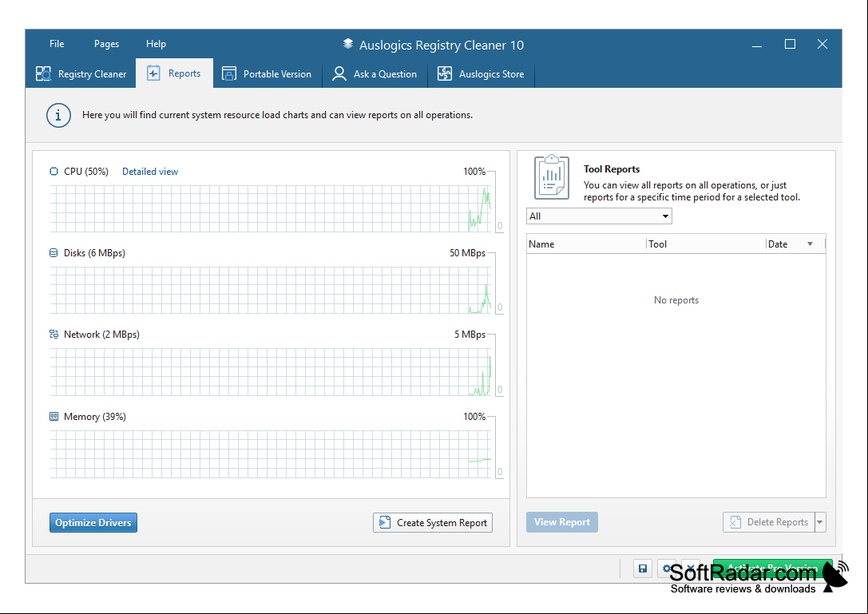This screenshot has width=868, height=614.
Task: Click the CPU load chart
Action: (271, 208)
